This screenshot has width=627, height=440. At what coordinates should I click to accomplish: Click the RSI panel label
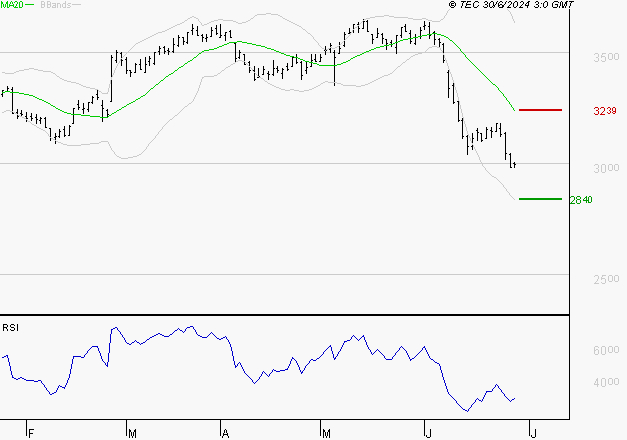(x=10, y=328)
